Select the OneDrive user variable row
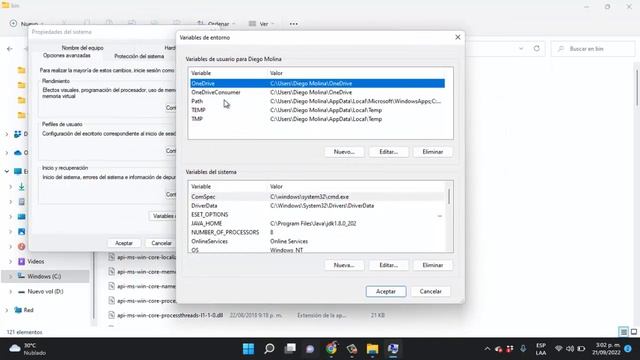This screenshot has width=640, height=360. (x=318, y=83)
